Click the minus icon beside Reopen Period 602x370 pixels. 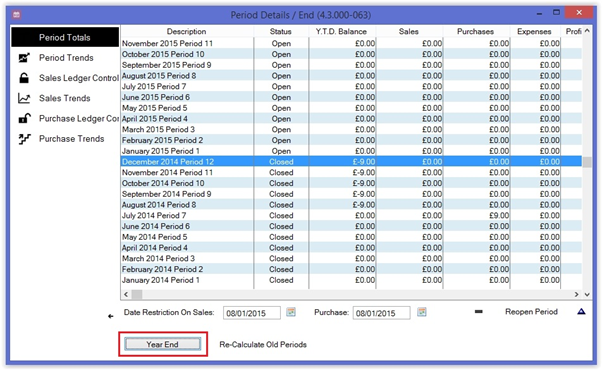point(478,312)
